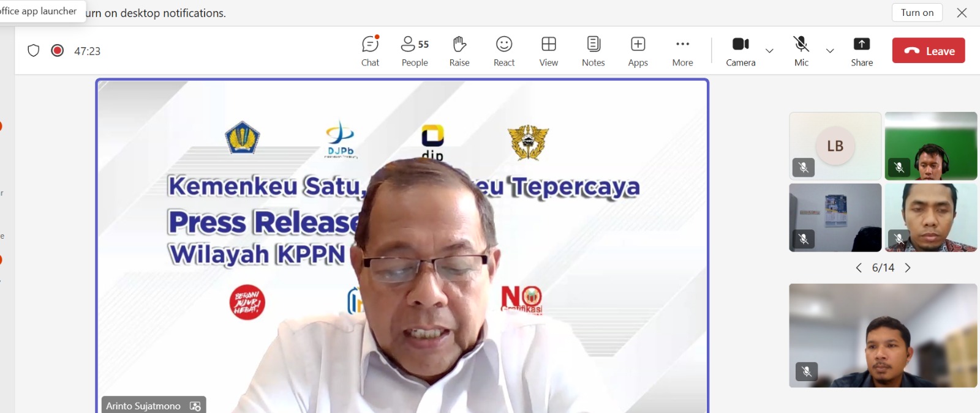Share your screen content
The image size is (980, 413).
(862, 51)
